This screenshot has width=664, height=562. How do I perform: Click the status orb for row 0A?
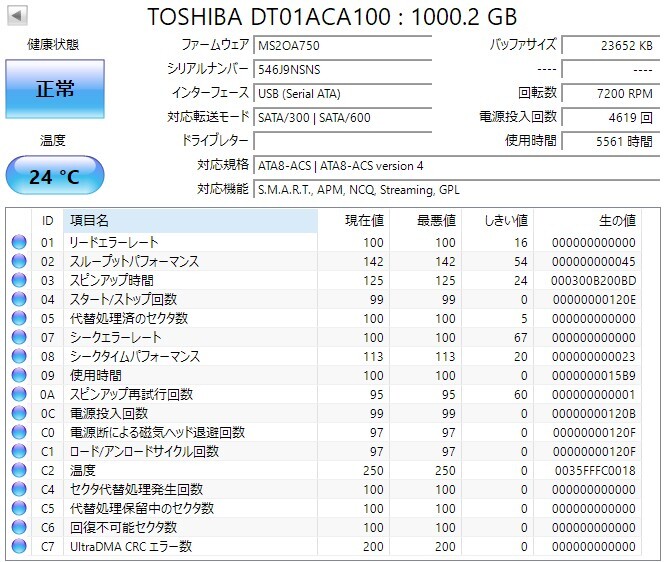tap(19, 394)
